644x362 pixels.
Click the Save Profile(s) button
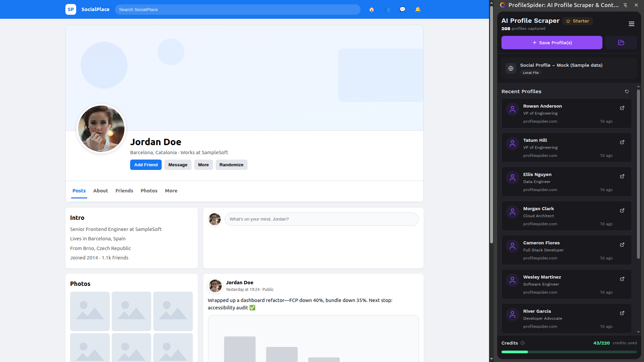[x=552, y=43]
